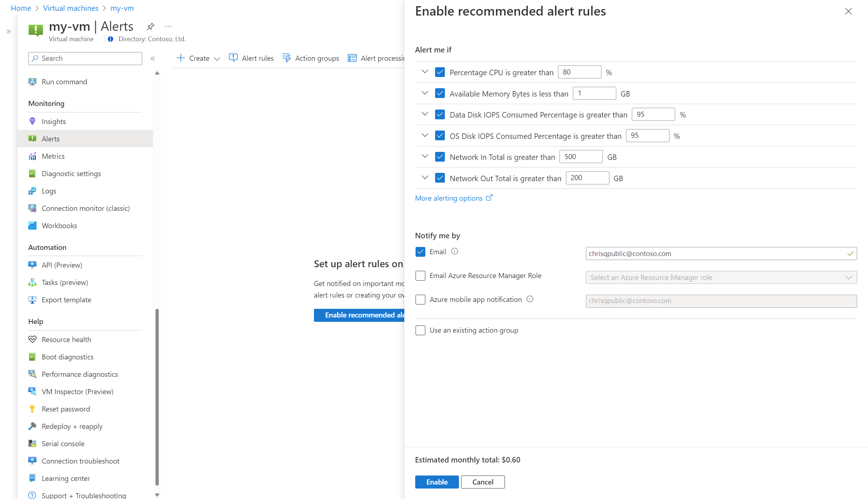Image resolution: width=868 pixels, height=499 pixels.
Task: Open the Logs blade
Action: pos(49,191)
